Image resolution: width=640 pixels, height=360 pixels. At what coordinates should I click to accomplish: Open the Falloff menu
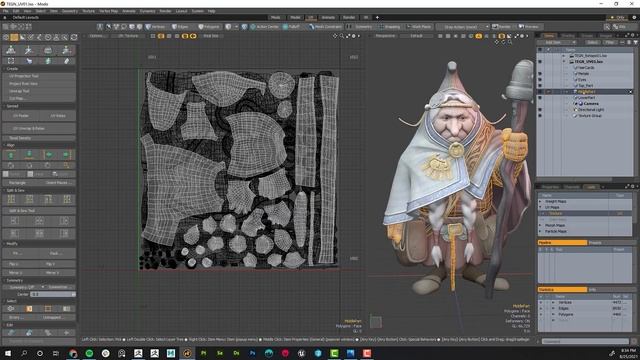click(x=291, y=27)
